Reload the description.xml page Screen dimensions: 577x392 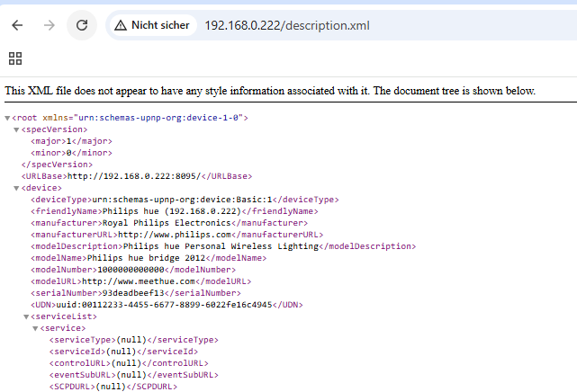click(82, 25)
